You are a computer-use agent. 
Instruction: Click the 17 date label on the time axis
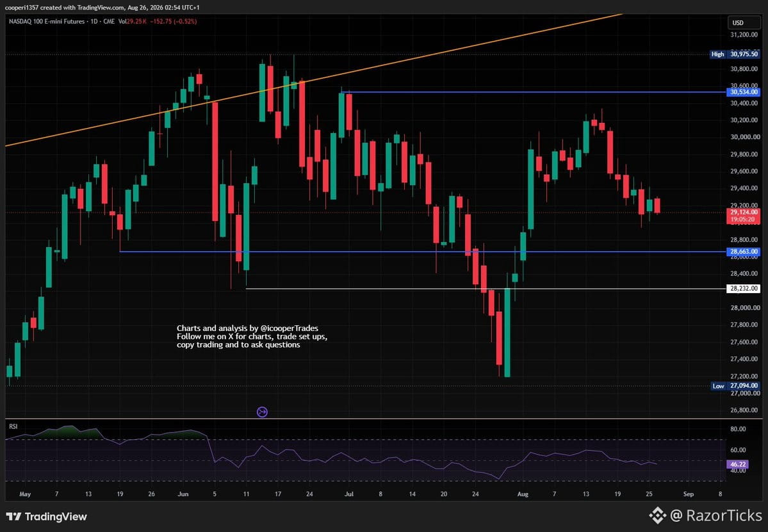278,494
